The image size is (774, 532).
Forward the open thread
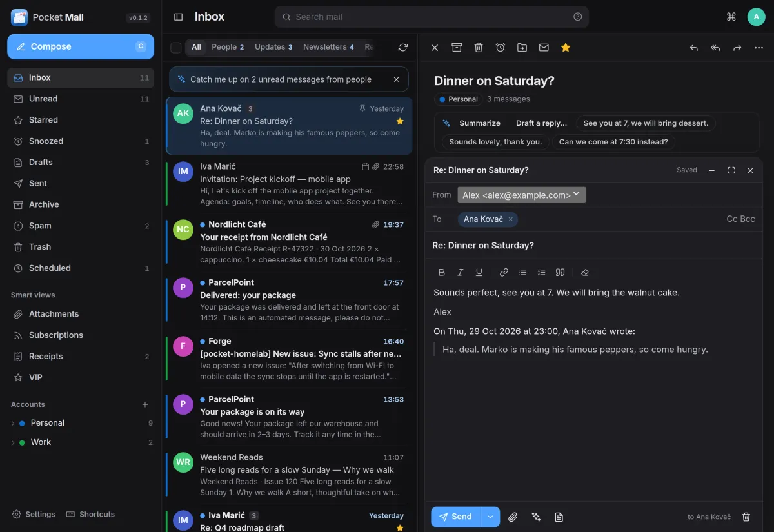coord(737,47)
